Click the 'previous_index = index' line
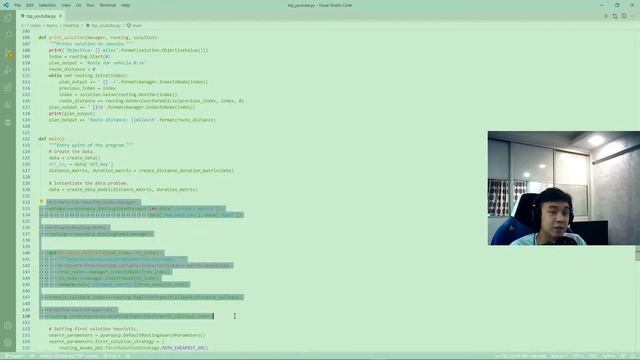Screen dimensions: 640x360 coord(87,88)
